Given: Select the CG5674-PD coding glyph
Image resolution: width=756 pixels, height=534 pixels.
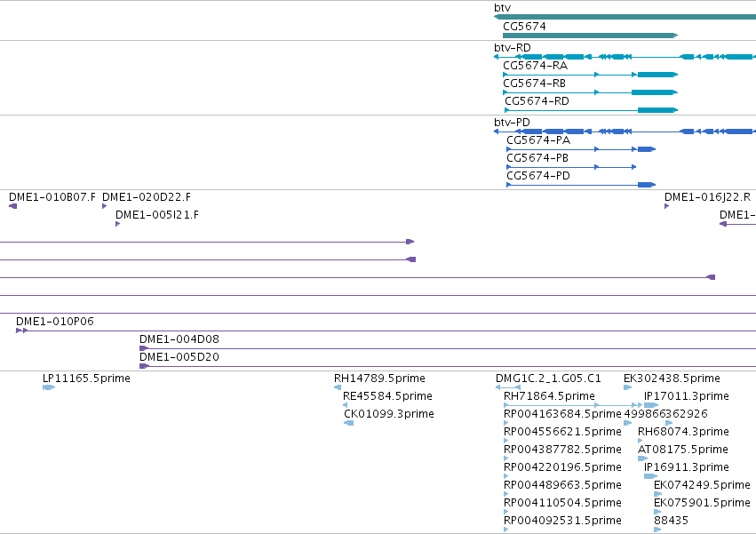Looking at the screenshot, I should (581, 185).
